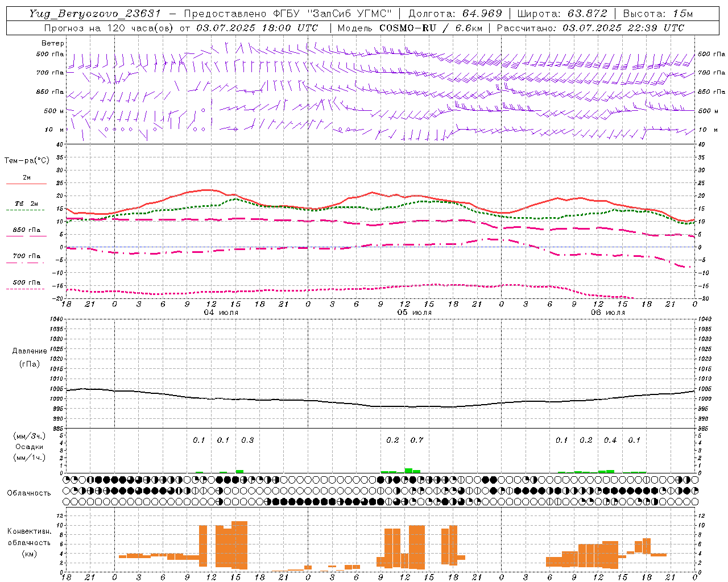Click the Облачность panel label

(x=29, y=493)
